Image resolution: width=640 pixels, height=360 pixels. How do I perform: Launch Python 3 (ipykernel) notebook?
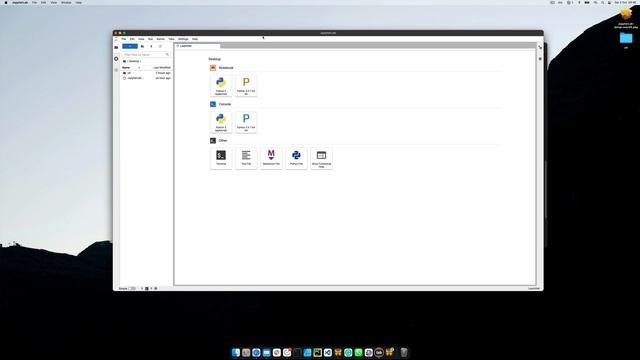click(221, 86)
